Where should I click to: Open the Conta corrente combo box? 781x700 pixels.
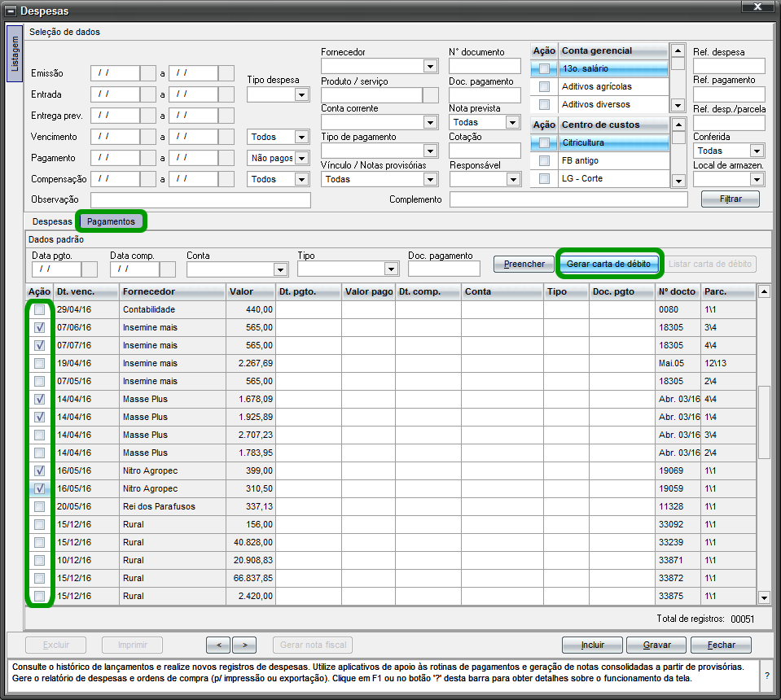pyautogui.click(x=430, y=122)
